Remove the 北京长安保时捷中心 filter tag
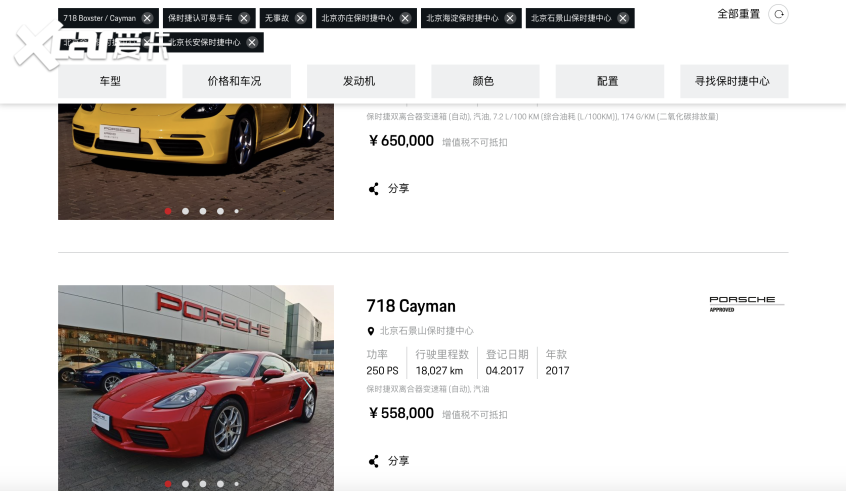The width and height of the screenshot is (846, 491). tap(252, 43)
